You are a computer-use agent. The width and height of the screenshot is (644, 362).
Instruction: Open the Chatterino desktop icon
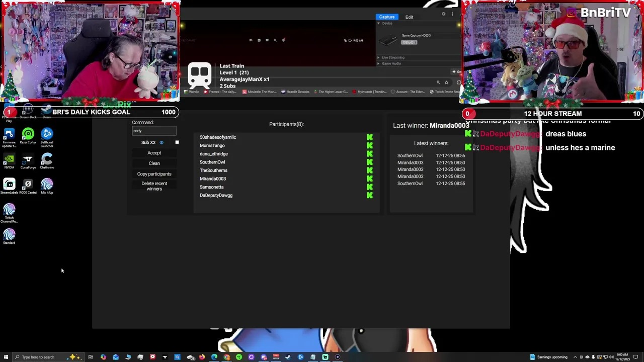[x=47, y=160]
